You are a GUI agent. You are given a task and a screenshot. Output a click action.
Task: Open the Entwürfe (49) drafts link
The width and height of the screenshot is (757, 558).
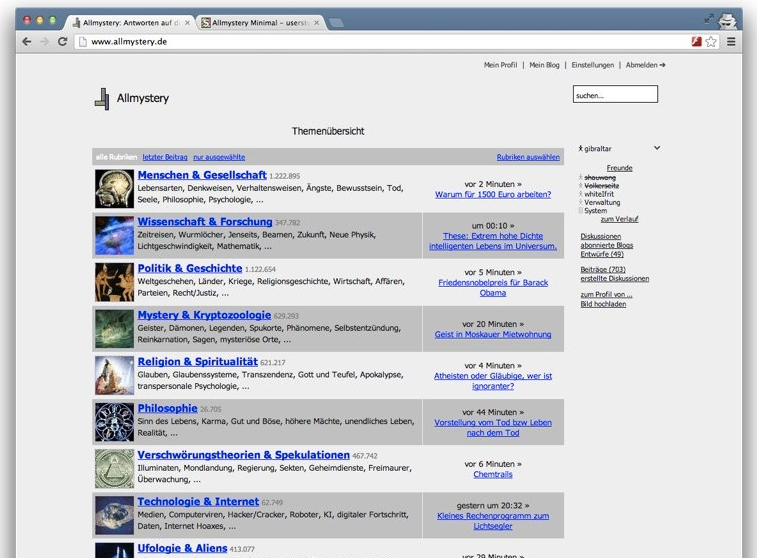(602, 255)
